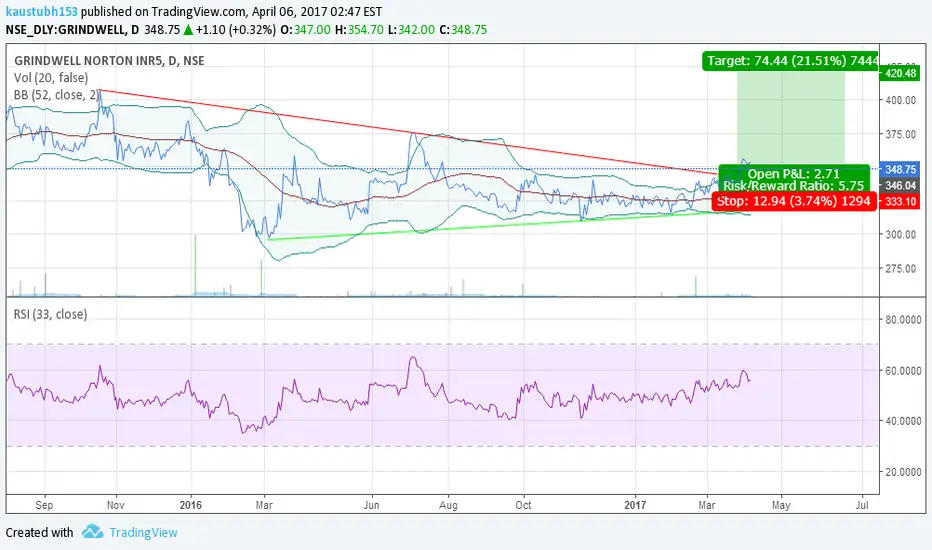
Task: Click the 346.04 price tag
Action: coord(900,186)
